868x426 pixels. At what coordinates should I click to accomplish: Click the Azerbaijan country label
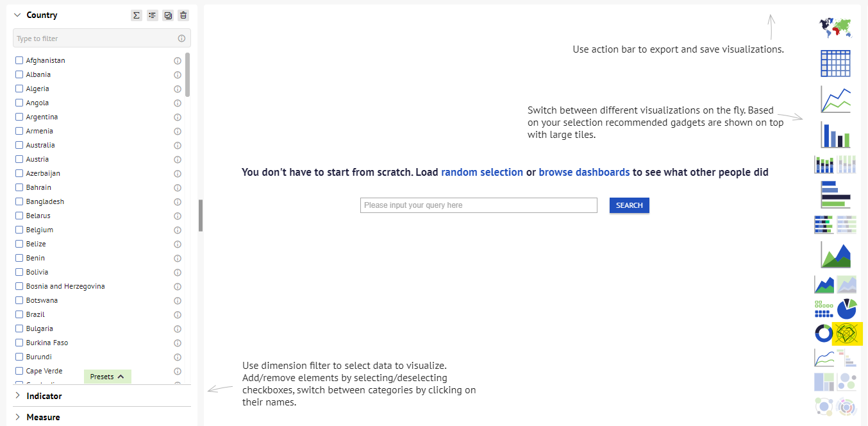coord(43,173)
